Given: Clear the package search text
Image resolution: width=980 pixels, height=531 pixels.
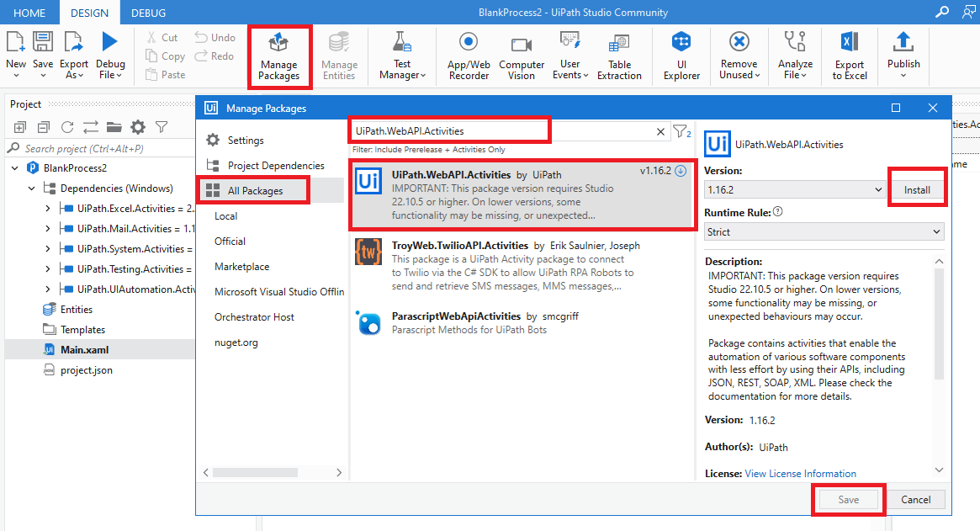Looking at the screenshot, I should [x=660, y=131].
